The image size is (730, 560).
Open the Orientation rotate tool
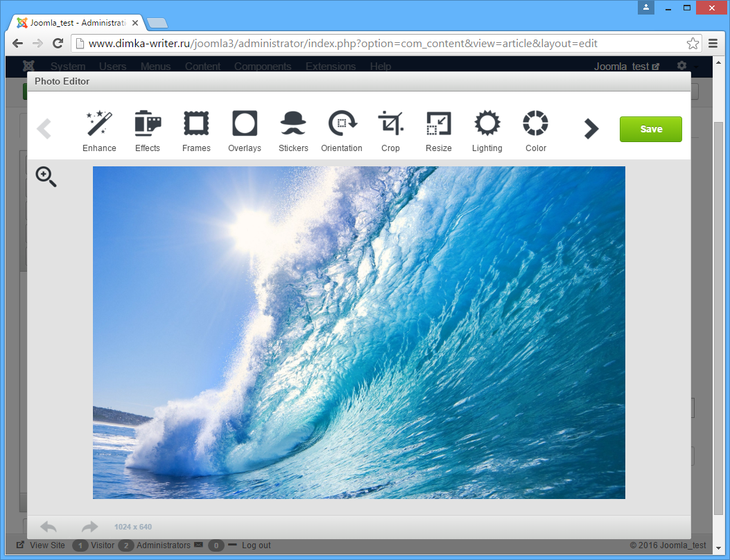tap(342, 130)
